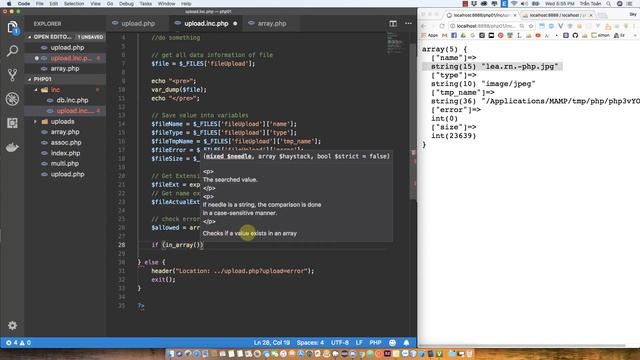640x360 pixels.
Task: Change language mode via PHP status item
Action: pyautogui.click(x=375, y=342)
